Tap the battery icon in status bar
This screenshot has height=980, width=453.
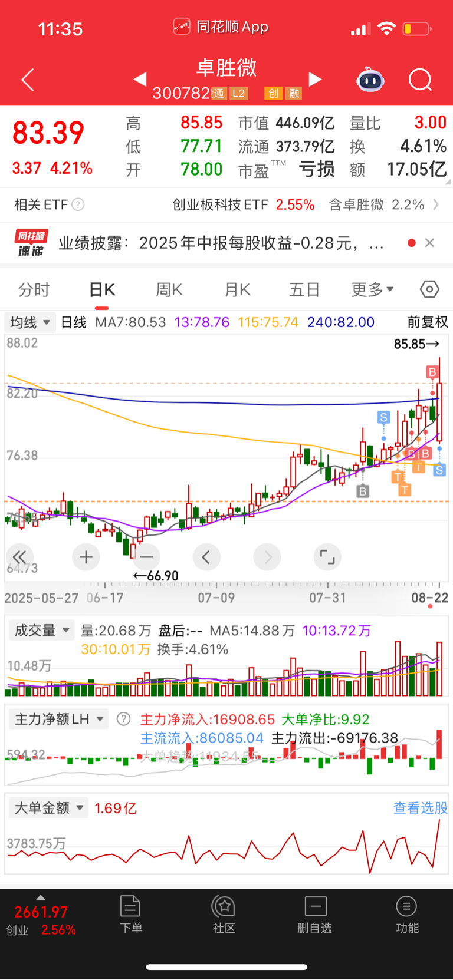[417, 28]
